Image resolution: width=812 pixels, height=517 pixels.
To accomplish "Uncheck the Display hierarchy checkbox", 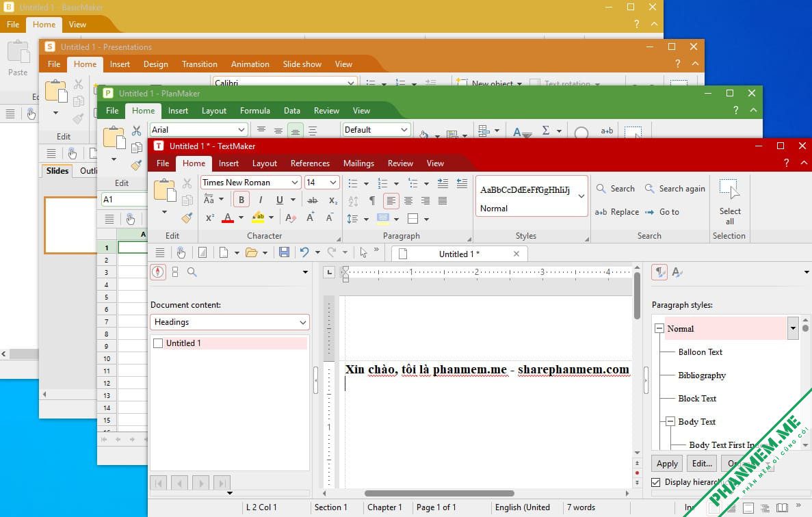I will (655, 482).
